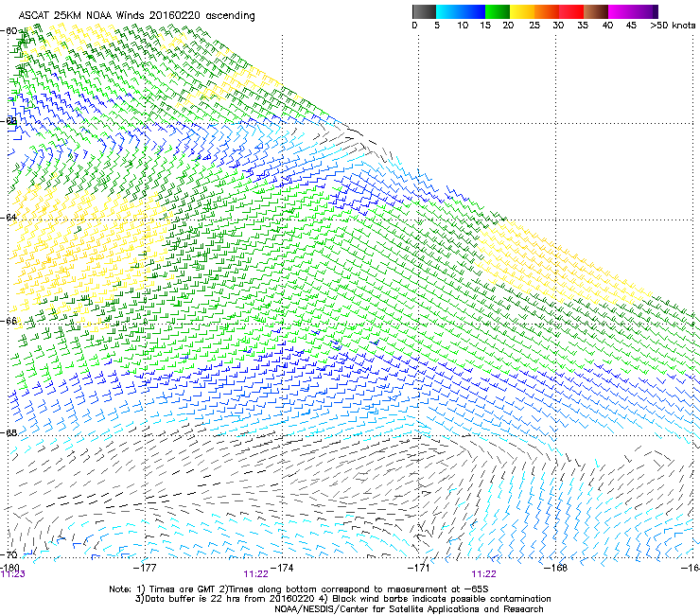Click the ASCAT 25KM NOAA Winds title
700x615 pixels.
(136, 16)
